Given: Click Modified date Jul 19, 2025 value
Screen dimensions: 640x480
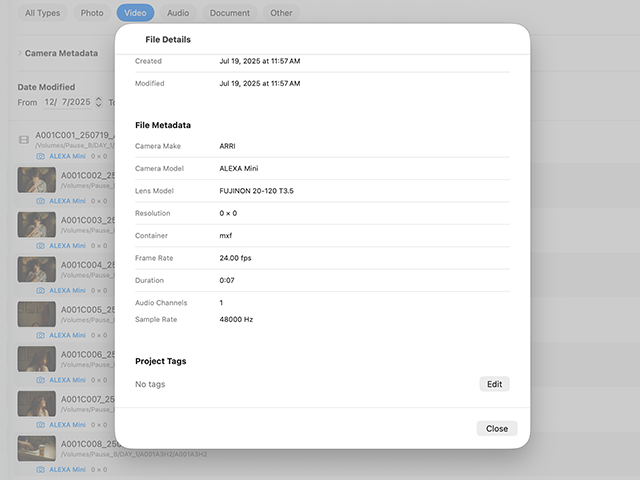Looking at the screenshot, I should [260, 84].
